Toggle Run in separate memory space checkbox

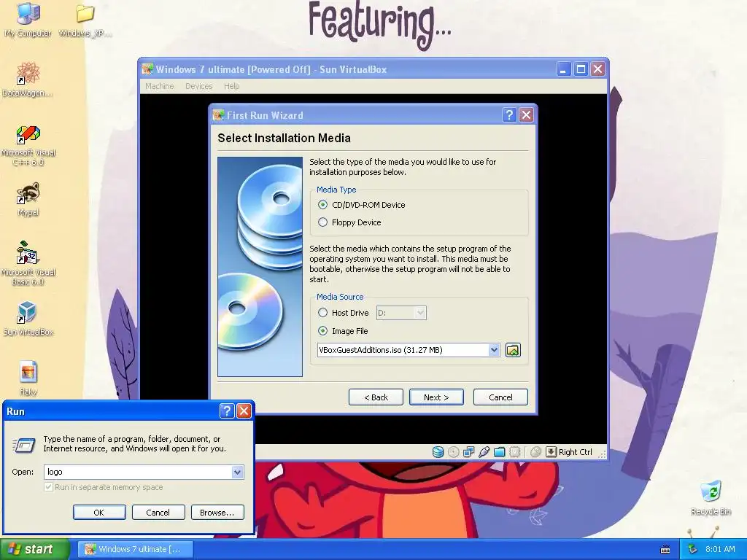point(48,487)
